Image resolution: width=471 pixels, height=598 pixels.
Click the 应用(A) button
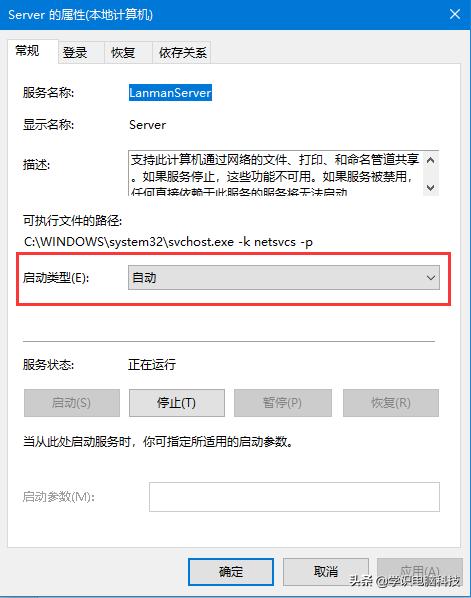pyautogui.click(x=420, y=572)
